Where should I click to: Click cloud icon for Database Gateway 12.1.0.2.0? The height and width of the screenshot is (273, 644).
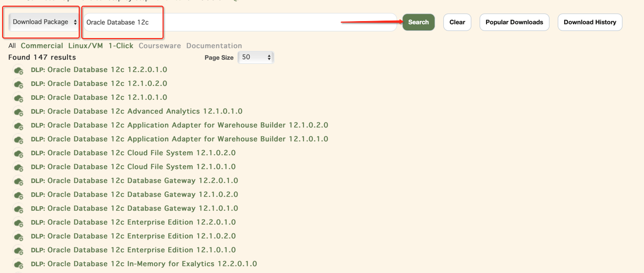(19, 195)
